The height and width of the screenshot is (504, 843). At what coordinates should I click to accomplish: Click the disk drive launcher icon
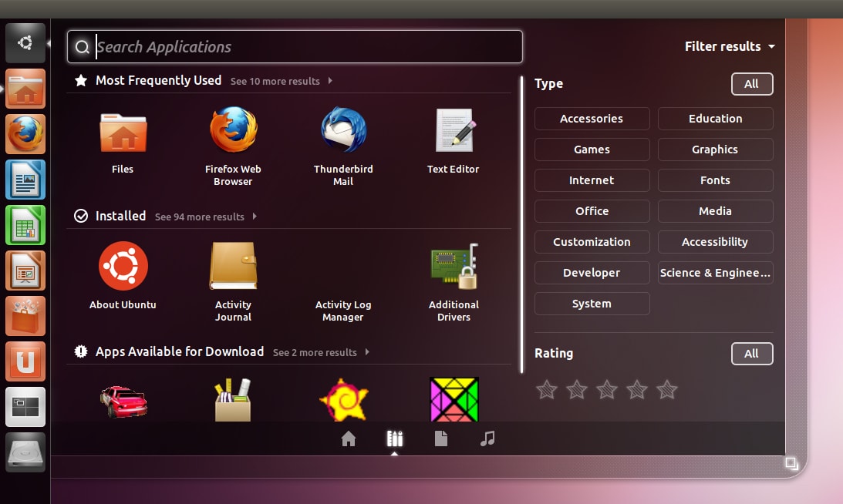click(25, 452)
